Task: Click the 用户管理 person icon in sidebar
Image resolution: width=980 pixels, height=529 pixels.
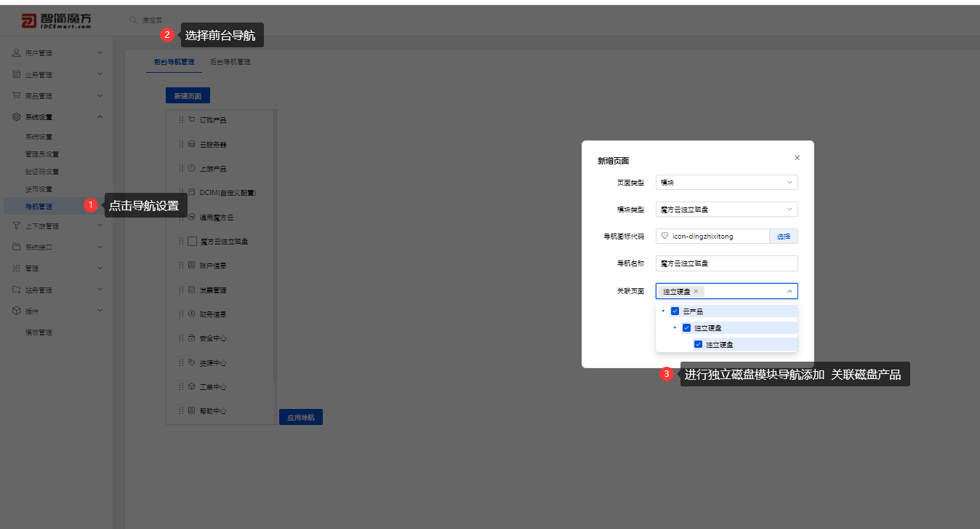Action: pyautogui.click(x=17, y=53)
